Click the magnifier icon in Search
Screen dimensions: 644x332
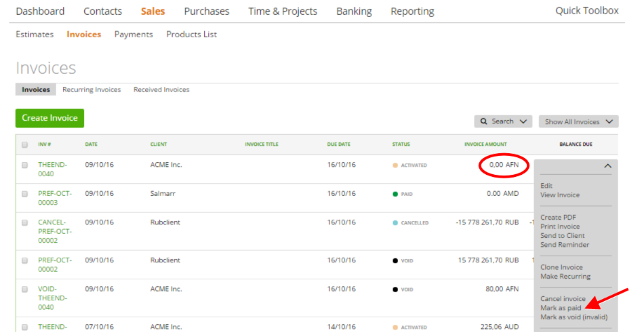pos(484,121)
